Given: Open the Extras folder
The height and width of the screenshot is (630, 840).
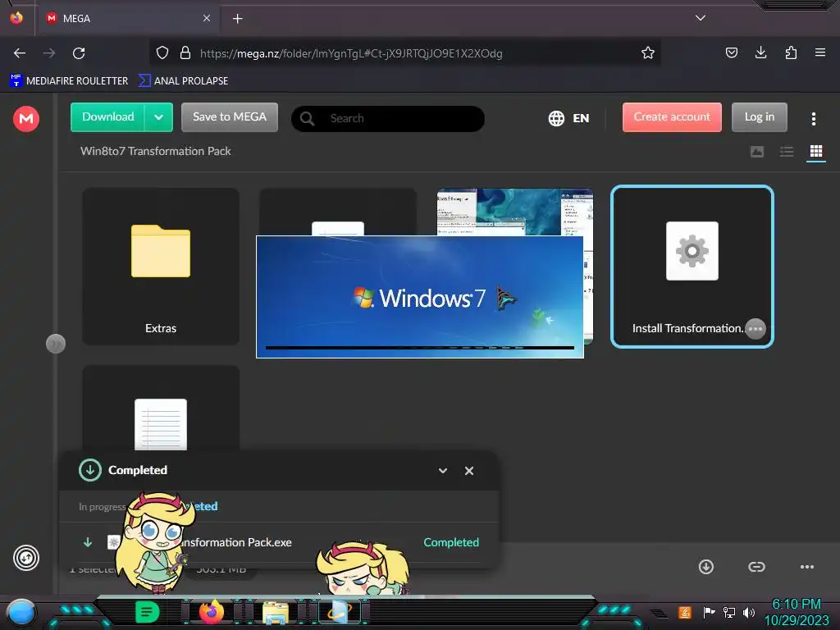Looking at the screenshot, I should click(x=161, y=267).
